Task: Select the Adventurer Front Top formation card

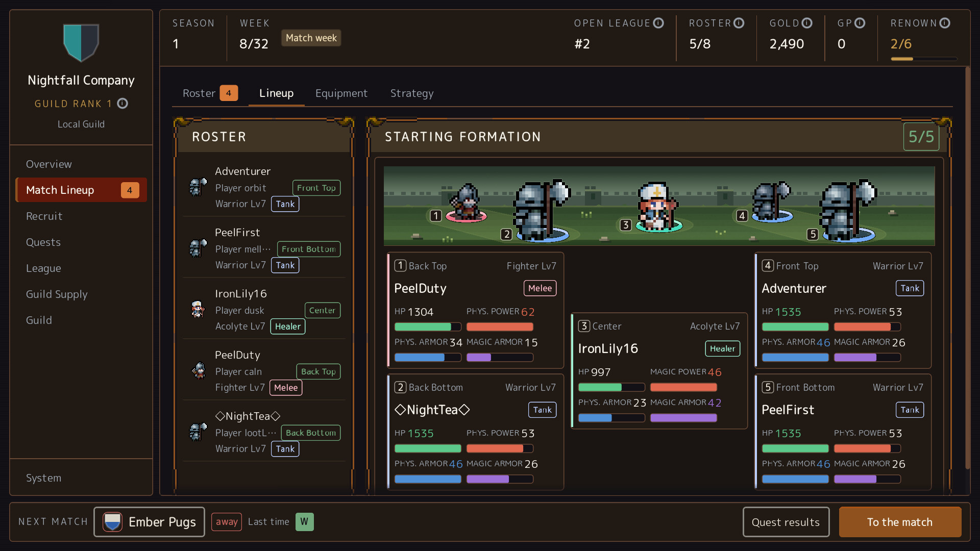Action: 843,310
